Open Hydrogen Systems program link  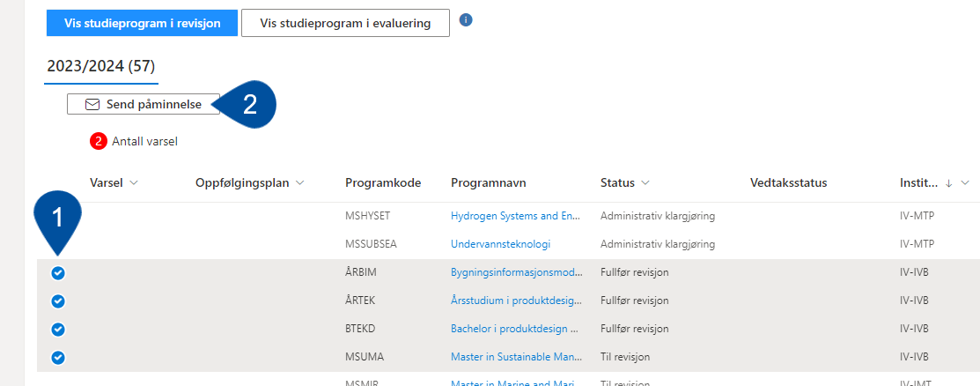point(516,217)
